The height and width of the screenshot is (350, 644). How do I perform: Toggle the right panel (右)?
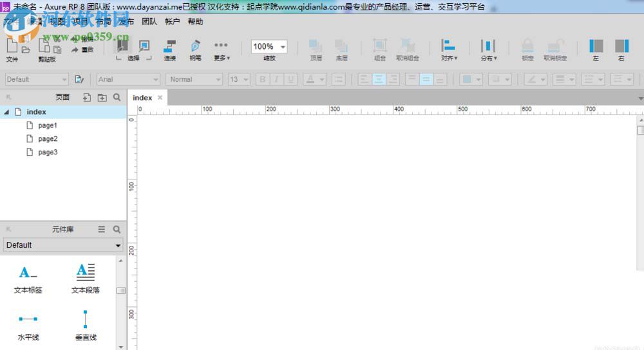[x=621, y=50]
